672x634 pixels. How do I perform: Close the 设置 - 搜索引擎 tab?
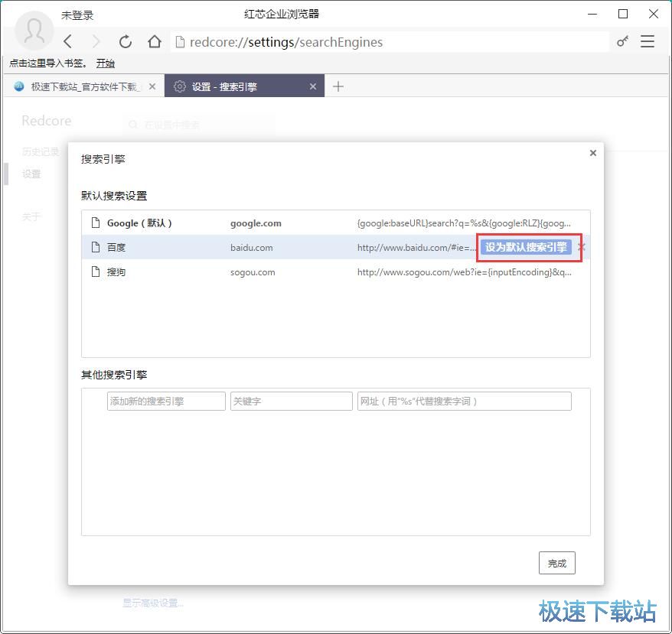point(313,86)
